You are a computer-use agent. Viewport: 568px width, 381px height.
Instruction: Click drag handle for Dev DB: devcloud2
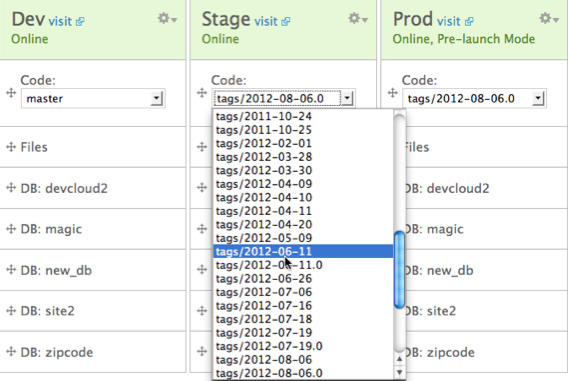pos(11,188)
